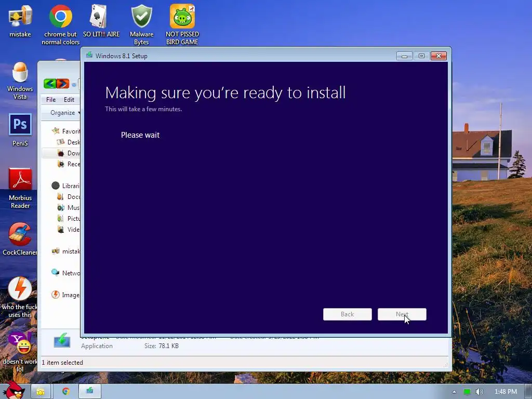Select Image item in Explorer sidebar
The height and width of the screenshot is (399, 532).
coord(66,295)
